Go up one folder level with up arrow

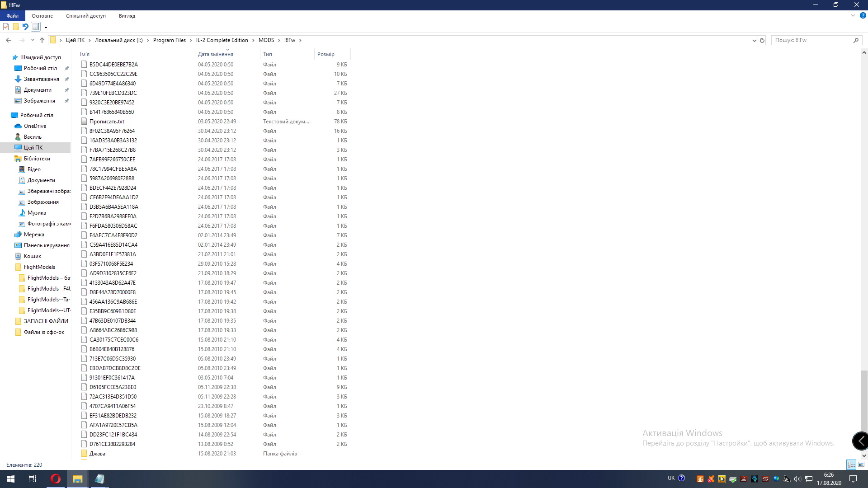pos(42,40)
